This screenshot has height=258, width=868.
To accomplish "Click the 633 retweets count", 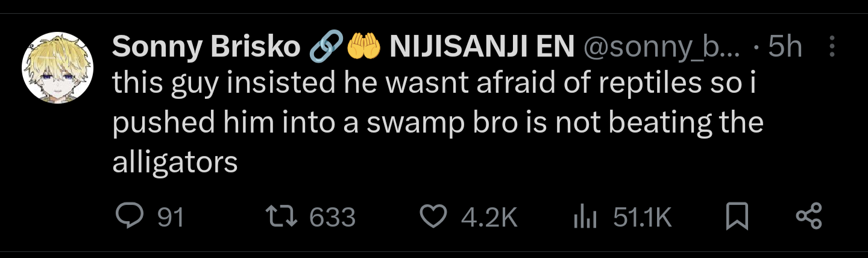I will point(332,217).
